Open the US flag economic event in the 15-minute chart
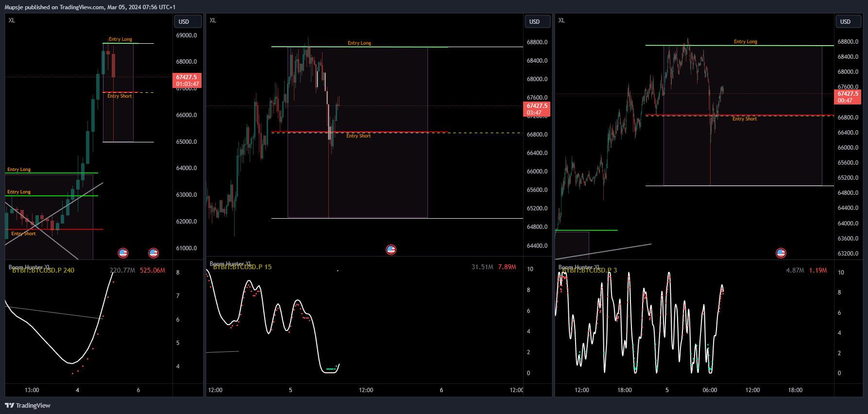The image size is (868, 414). pyautogui.click(x=391, y=250)
